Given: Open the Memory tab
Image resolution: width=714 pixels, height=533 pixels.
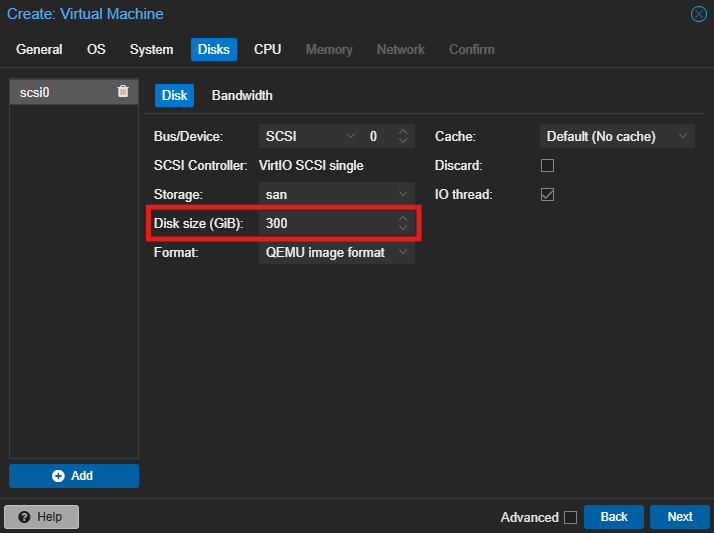Looking at the screenshot, I should 329,50.
